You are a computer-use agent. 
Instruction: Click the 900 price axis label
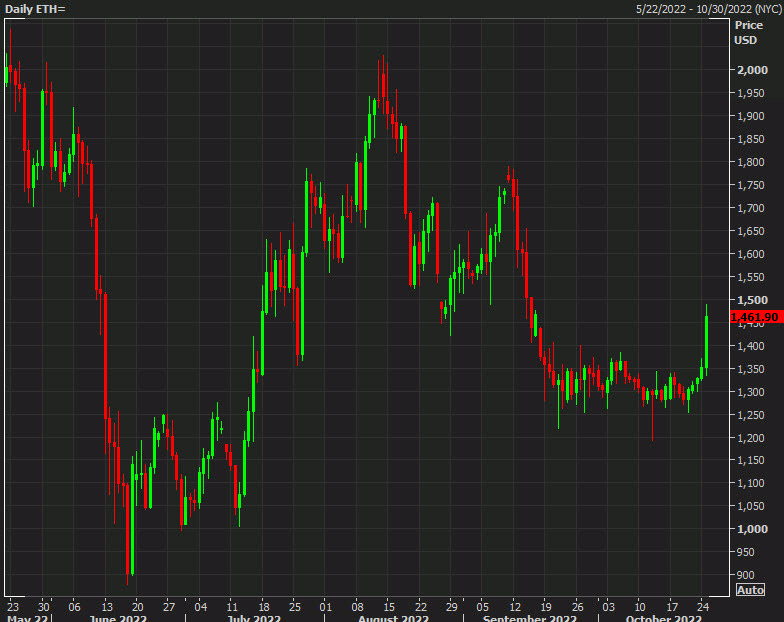pos(747,575)
